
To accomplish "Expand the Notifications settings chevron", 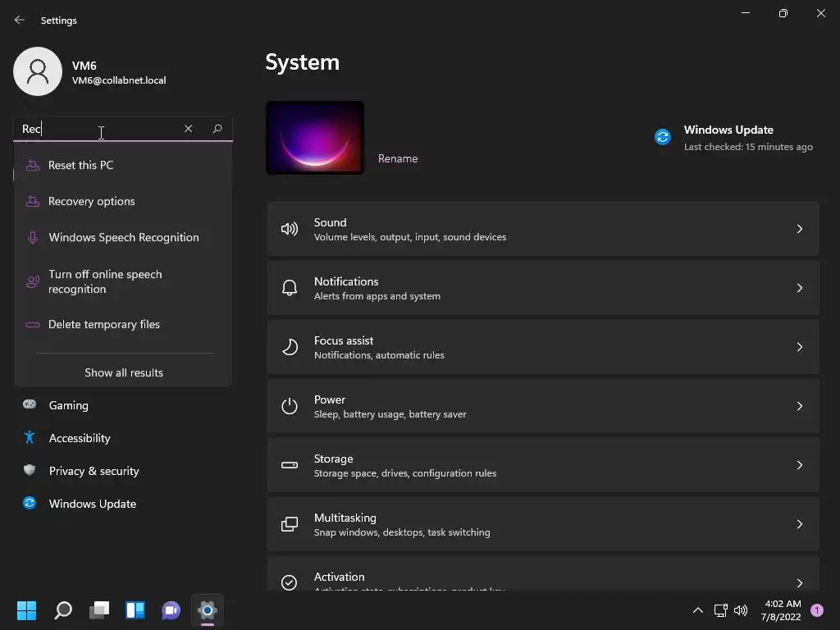I will point(799,288).
